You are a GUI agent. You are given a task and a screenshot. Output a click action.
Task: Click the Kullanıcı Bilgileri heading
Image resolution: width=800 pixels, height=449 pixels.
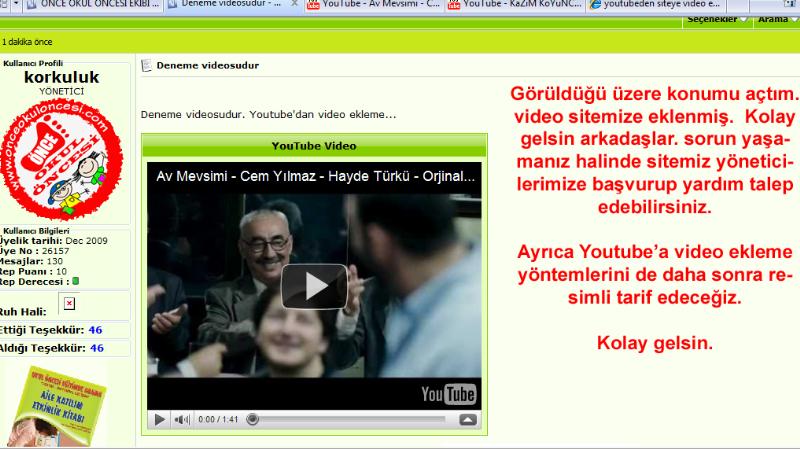click(x=36, y=231)
